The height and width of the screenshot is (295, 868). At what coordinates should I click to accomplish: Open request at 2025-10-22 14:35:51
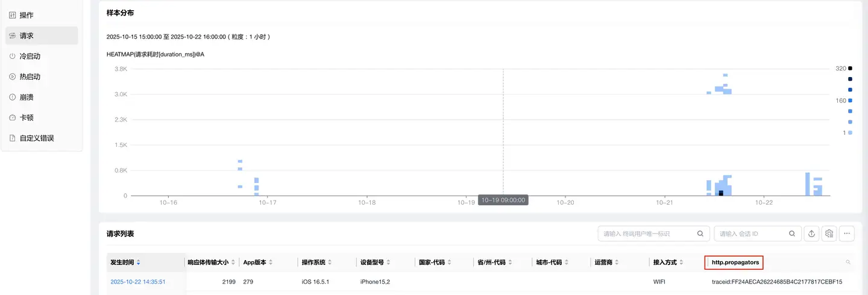click(x=137, y=282)
